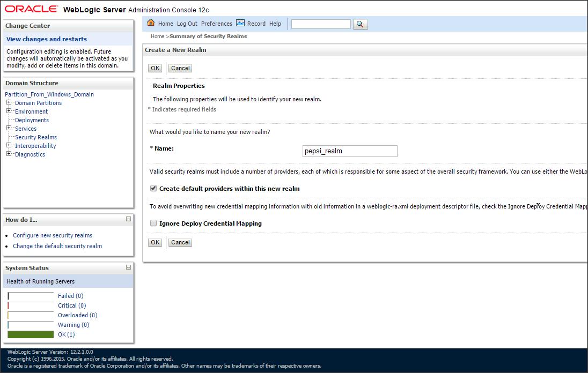Click the Failed health bar
588x373 pixels.
(x=31, y=296)
